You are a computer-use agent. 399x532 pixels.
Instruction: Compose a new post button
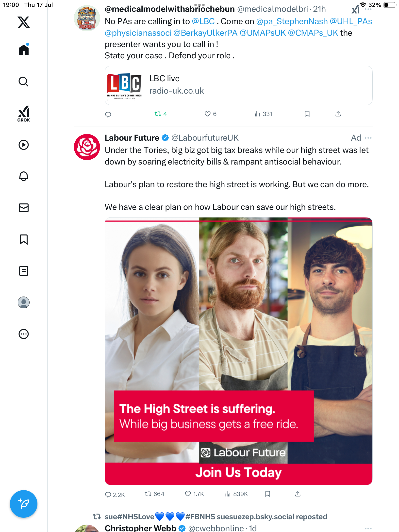point(24,504)
